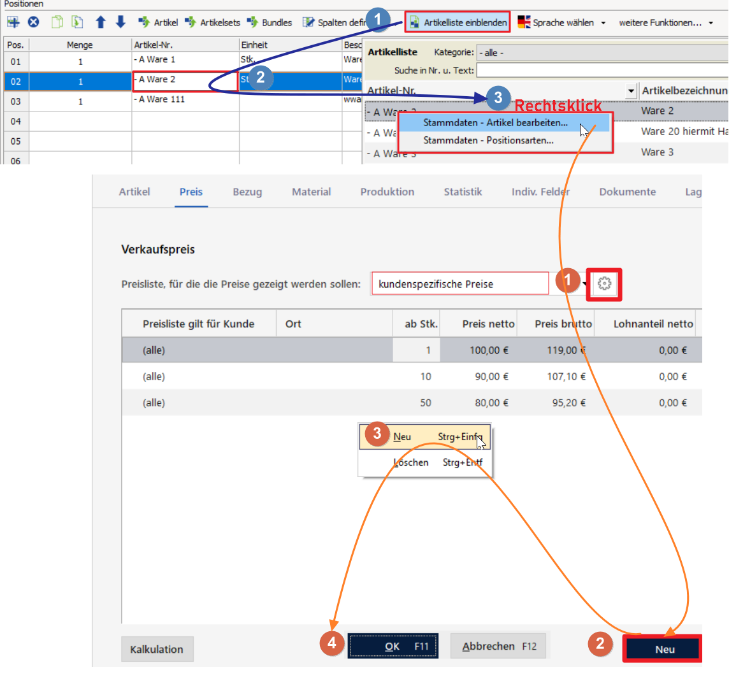729x700 pixels.
Task: Switch to the Material tab
Action: click(x=312, y=192)
